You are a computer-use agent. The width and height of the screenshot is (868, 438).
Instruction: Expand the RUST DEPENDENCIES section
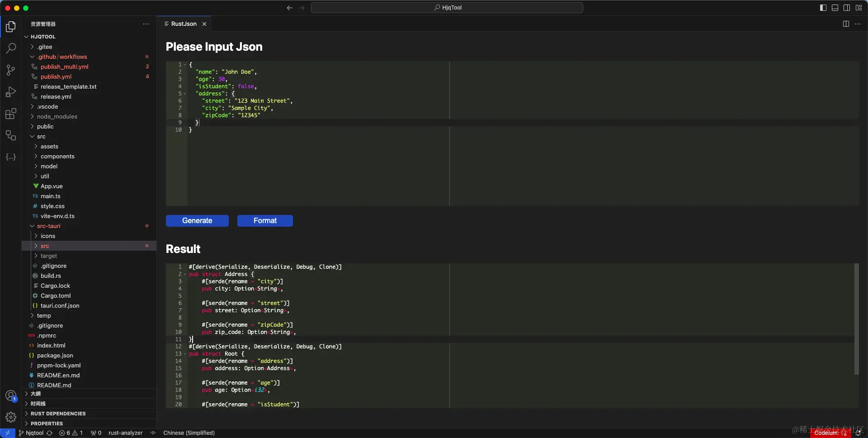point(89,414)
